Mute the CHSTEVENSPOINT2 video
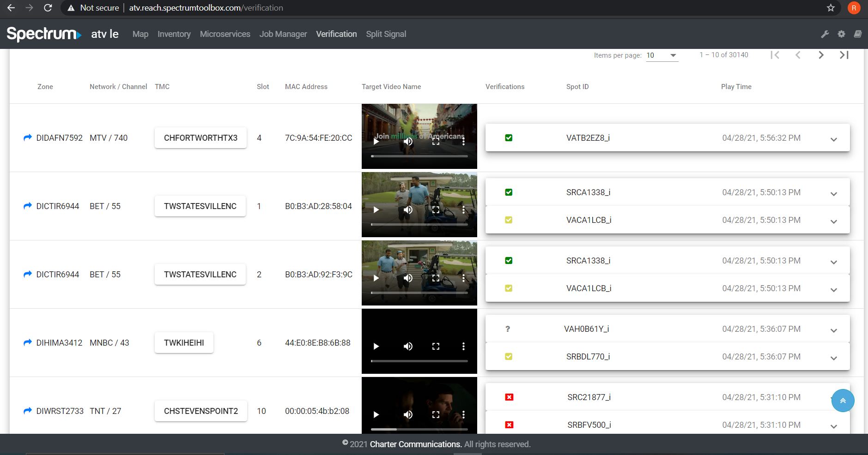Image resolution: width=868 pixels, height=455 pixels. click(408, 414)
